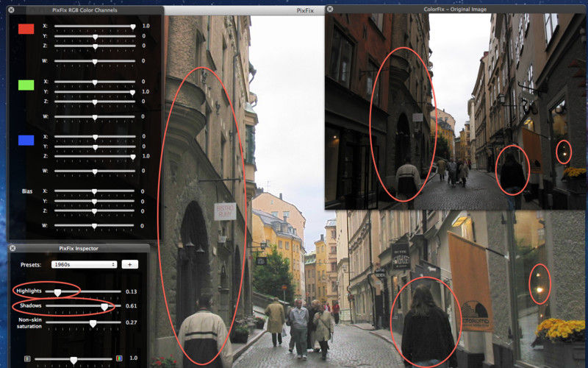Click the green channel color swatch
Image resolution: width=588 pixels, height=368 pixels.
tap(26, 85)
